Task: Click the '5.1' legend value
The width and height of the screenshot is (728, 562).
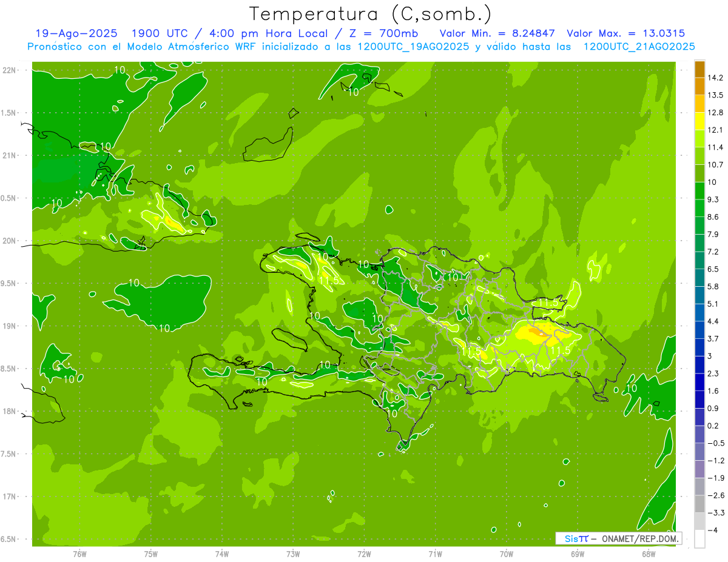Action: [x=713, y=304]
